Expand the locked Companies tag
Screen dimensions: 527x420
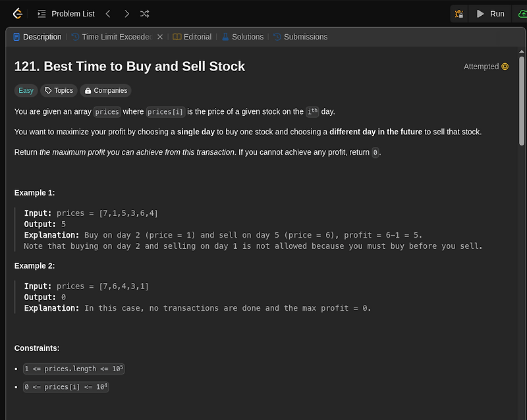pos(105,91)
